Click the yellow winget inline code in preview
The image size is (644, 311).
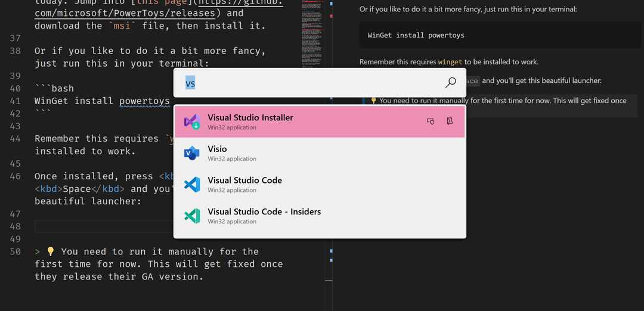tap(450, 63)
